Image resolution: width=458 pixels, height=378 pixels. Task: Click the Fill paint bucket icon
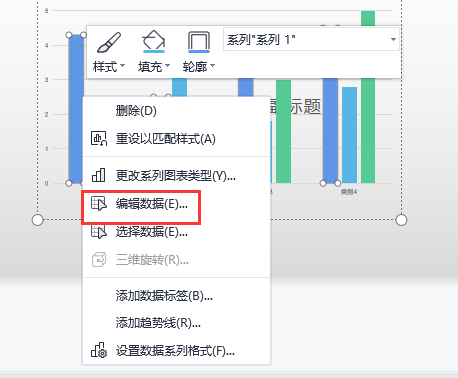tap(154, 42)
